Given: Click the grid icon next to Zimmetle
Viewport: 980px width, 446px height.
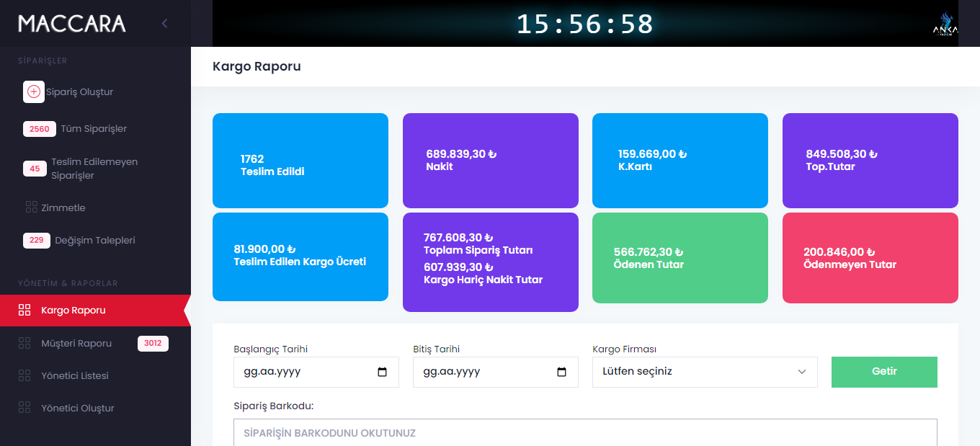Looking at the screenshot, I should 31,208.
